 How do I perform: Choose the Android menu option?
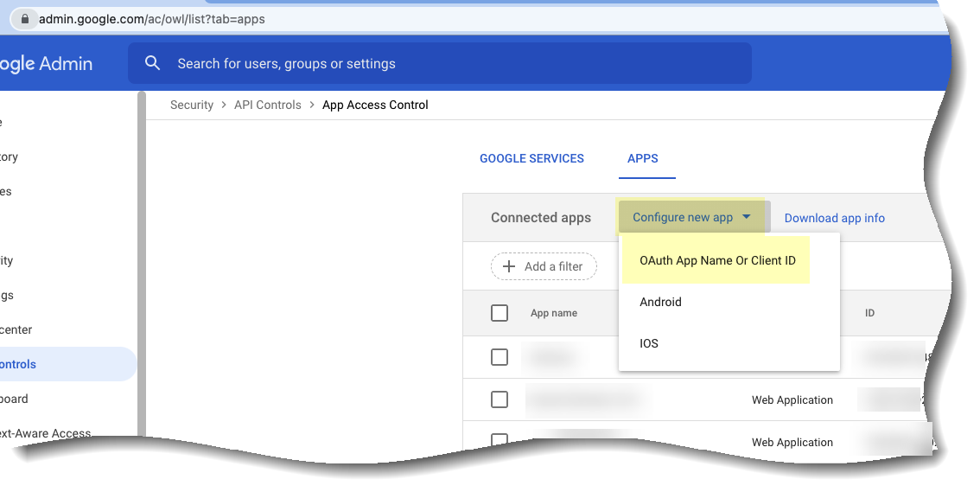pyautogui.click(x=660, y=302)
